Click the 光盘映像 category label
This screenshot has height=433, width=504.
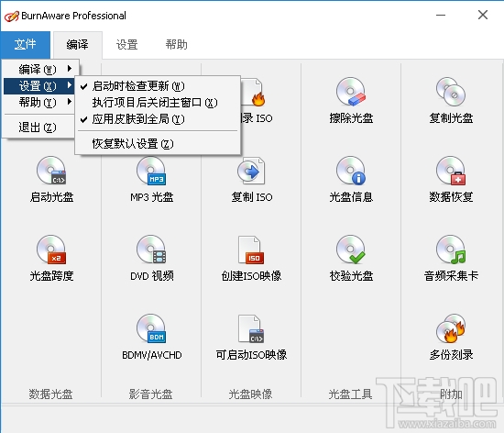(250, 394)
